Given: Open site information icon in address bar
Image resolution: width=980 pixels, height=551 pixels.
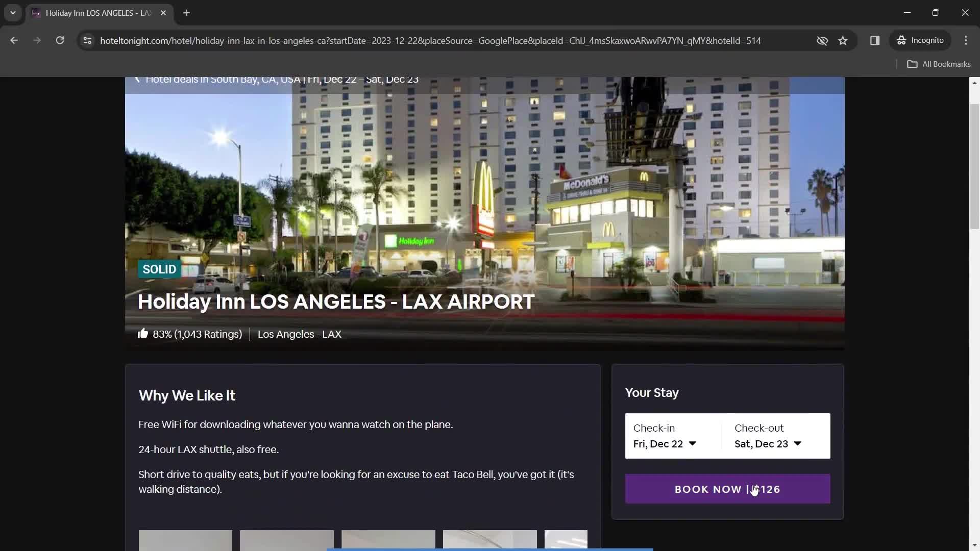Looking at the screenshot, I should 87,40.
